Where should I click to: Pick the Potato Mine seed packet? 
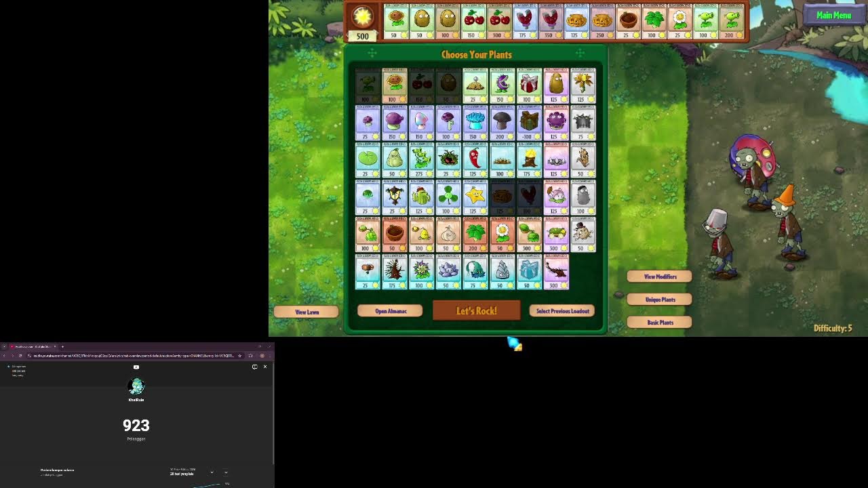pos(475,85)
